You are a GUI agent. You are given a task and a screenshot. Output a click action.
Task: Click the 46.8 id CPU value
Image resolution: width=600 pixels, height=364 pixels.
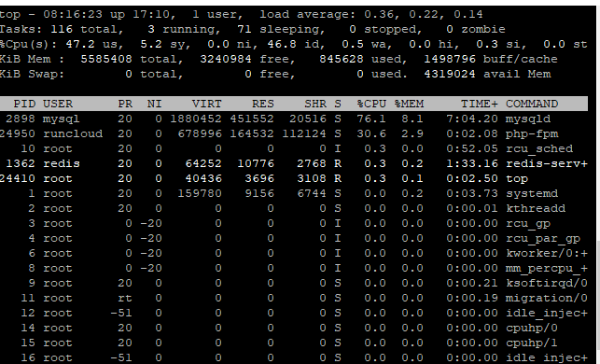pos(282,45)
